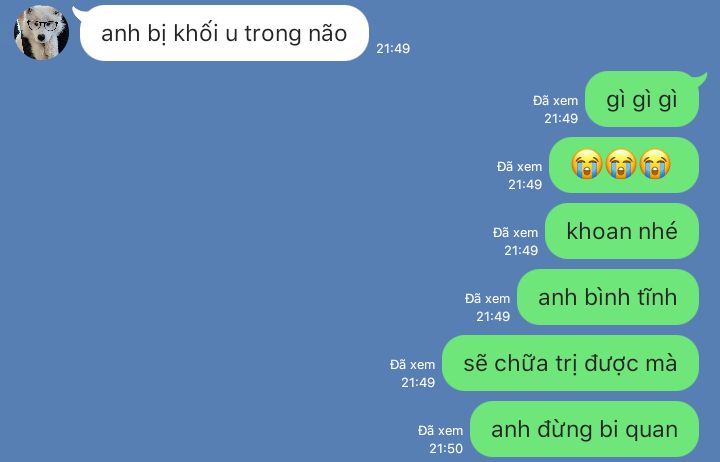The height and width of the screenshot is (462, 720).
Task: Click the 21:49 time beside 'anh bình tĩnh'
Action: tap(493, 316)
